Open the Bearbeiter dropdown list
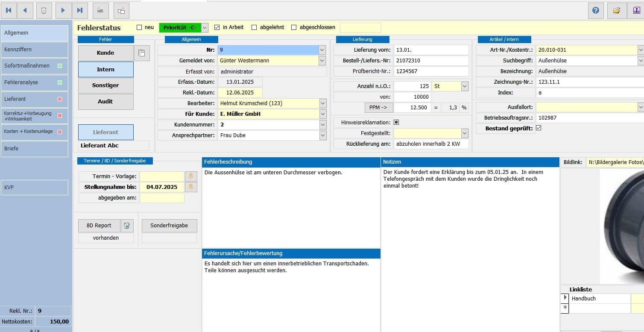This screenshot has height=332, width=644. (322, 103)
